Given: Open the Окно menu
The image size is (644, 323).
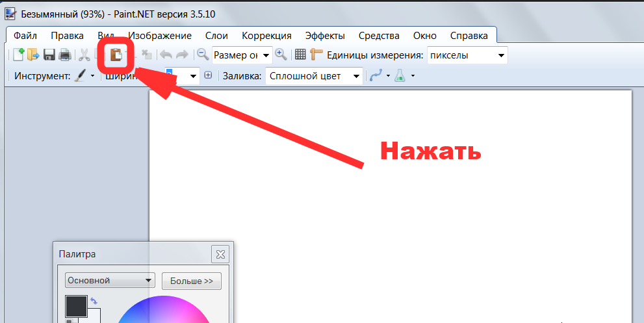Looking at the screenshot, I should pos(425,36).
